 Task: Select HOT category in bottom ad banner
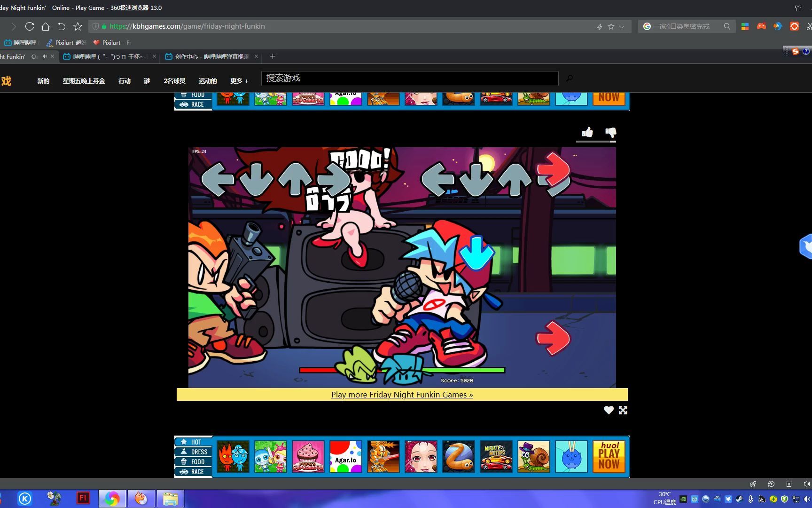click(194, 442)
